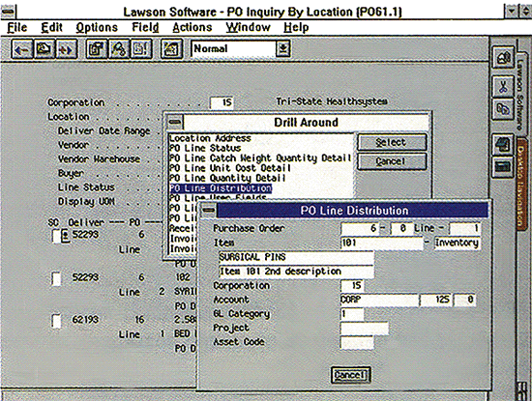Click the top icon in the right sidebar
The height and width of the screenshot is (401, 532).
point(503,58)
